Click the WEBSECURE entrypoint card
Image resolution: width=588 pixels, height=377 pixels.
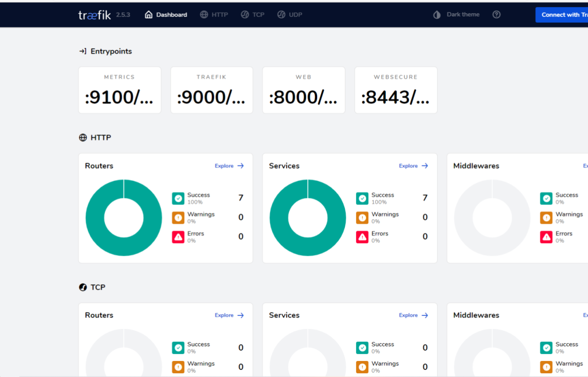396,90
